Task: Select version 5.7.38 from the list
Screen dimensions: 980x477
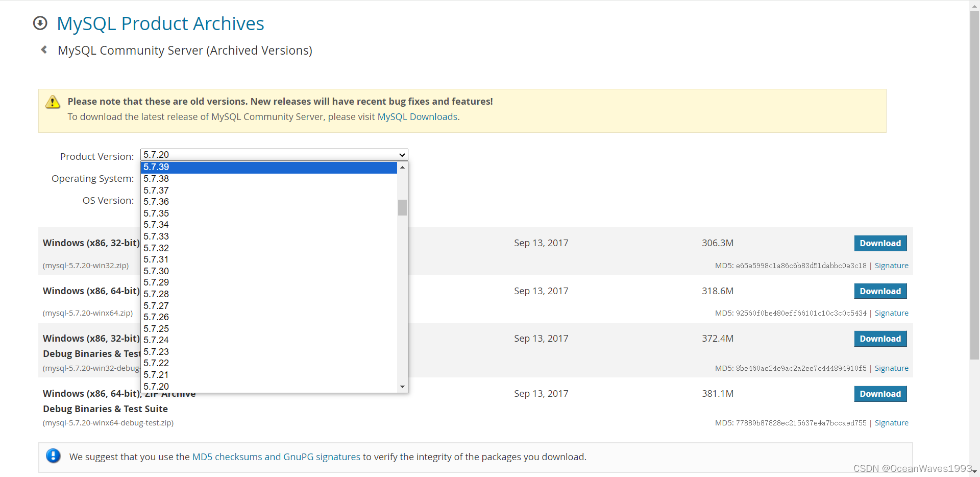Action: [x=269, y=179]
